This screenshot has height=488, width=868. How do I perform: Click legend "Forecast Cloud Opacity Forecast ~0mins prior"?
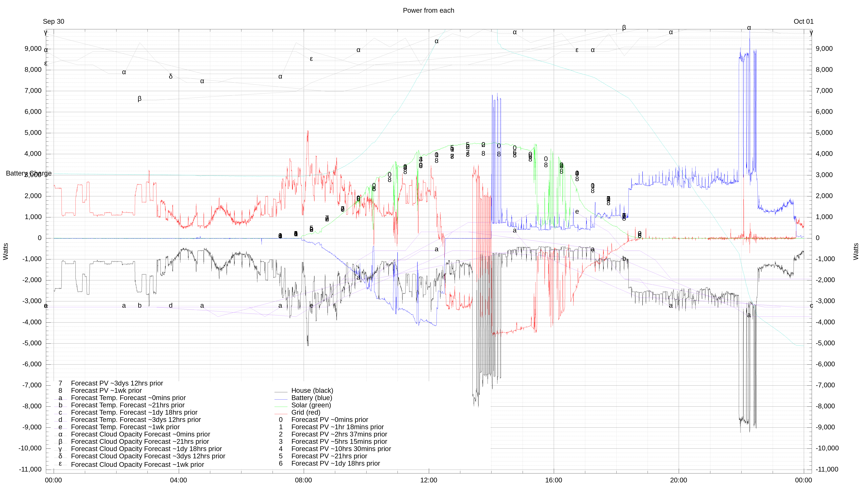pyautogui.click(x=141, y=434)
